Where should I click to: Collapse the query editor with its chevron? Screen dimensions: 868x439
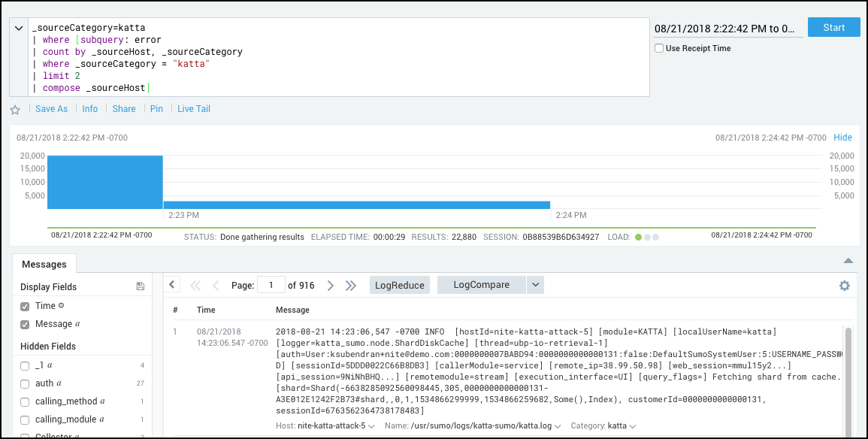[x=17, y=27]
